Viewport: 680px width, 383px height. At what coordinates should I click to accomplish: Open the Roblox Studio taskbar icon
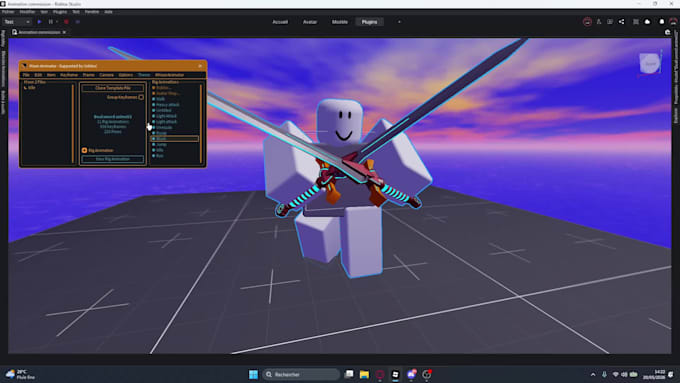point(396,374)
